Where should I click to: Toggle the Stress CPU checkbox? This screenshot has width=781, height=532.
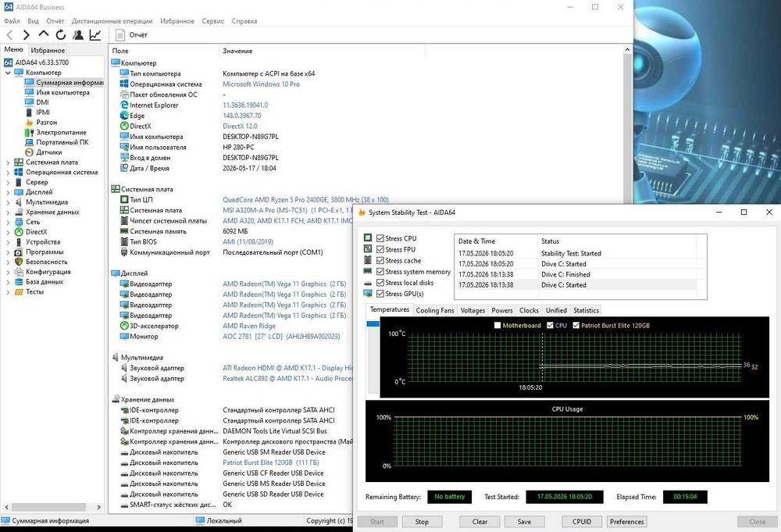380,238
